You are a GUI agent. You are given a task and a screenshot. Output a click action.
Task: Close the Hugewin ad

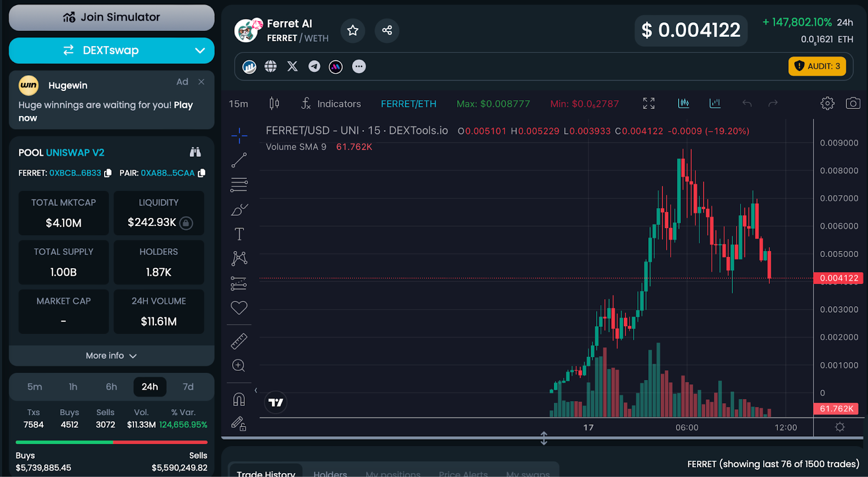(x=201, y=82)
